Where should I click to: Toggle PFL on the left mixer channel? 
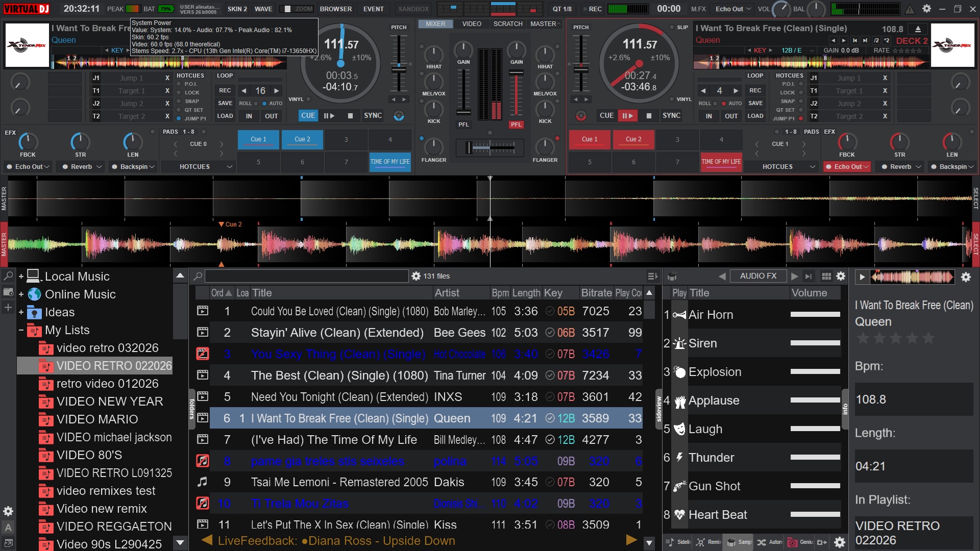pos(463,124)
